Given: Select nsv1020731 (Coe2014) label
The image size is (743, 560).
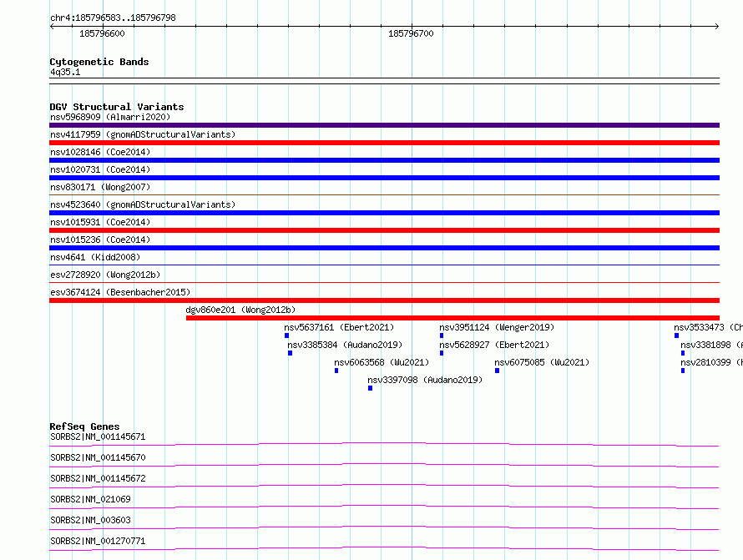Looking at the screenshot, I should tap(100, 169).
